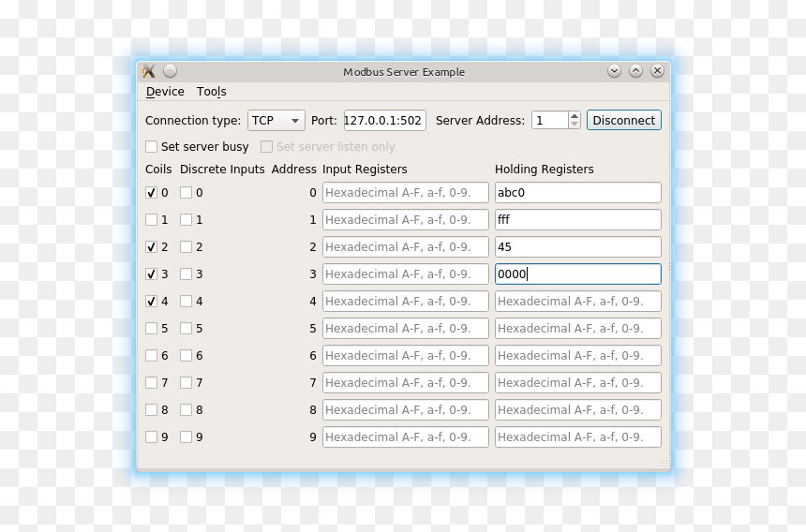Maximize the Modbus Server window
The image size is (806, 532).
(x=635, y=71)
